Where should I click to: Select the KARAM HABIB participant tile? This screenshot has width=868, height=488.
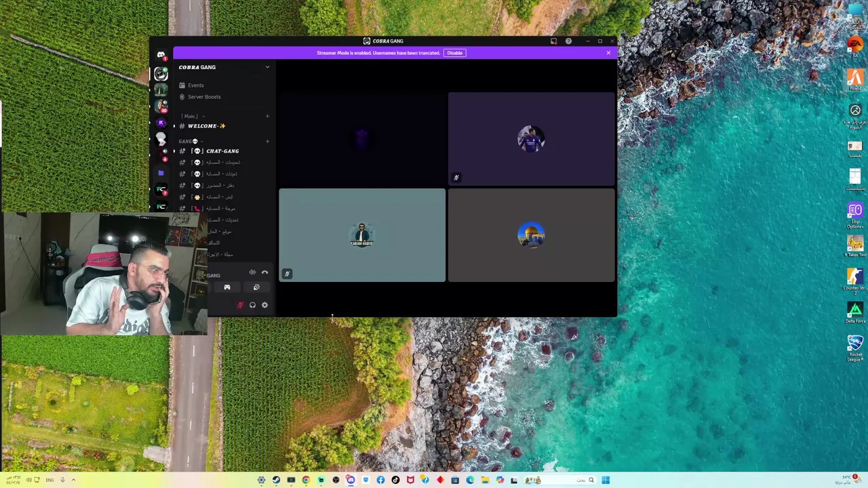[x=362, y=235]
